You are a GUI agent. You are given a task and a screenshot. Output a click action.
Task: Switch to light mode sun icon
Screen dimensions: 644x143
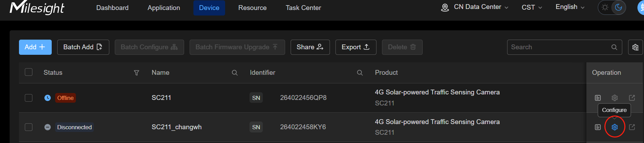pyautogui.click(x=605, y=7)
